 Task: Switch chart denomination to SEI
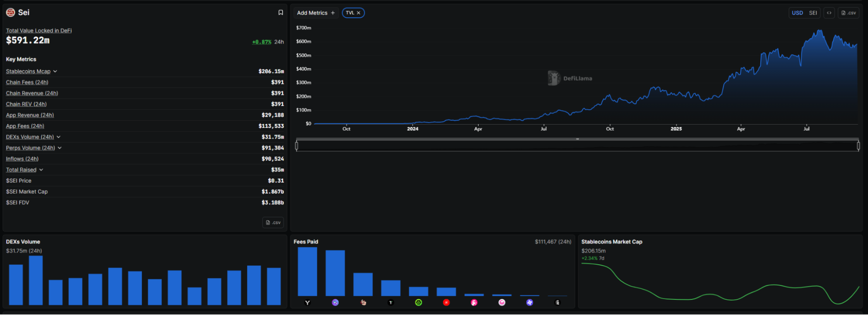click(x=813, y=13)
